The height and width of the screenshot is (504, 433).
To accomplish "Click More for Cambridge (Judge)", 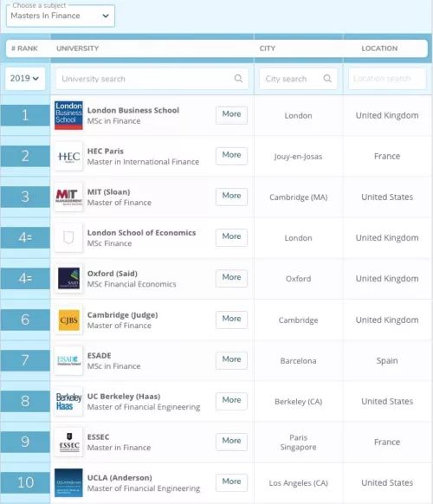I will 231,320.
